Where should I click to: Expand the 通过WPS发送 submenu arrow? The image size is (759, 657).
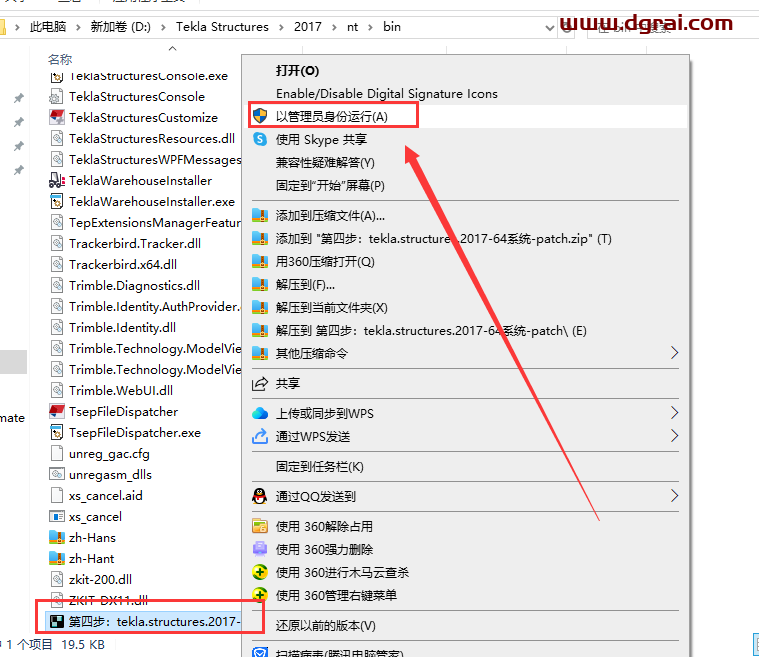(674, 436)
